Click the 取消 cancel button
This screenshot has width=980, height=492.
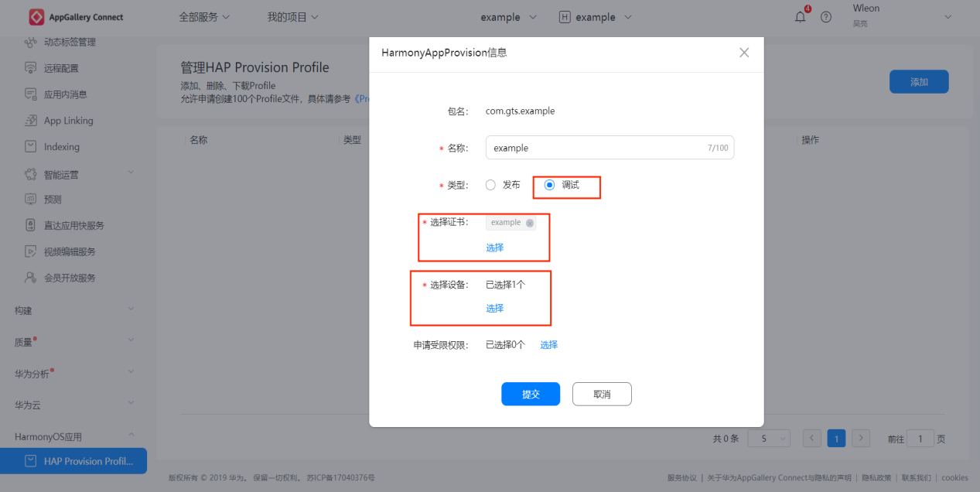[x=602, y=394]
